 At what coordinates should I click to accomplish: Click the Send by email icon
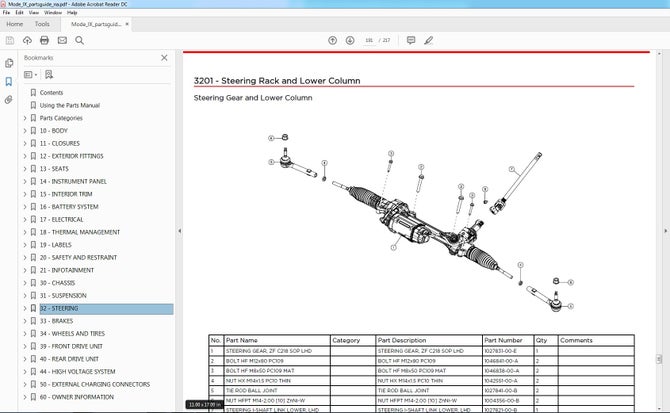(x=62, y=40)
